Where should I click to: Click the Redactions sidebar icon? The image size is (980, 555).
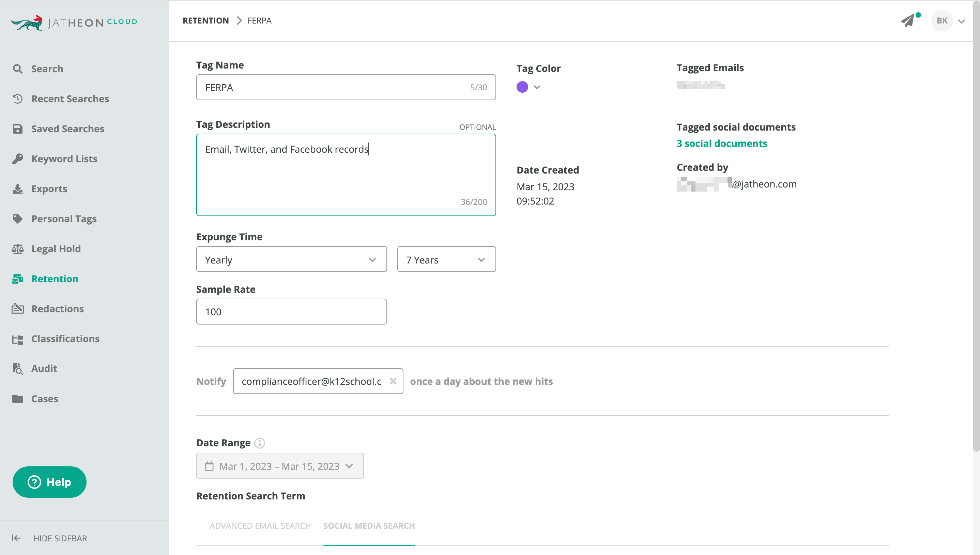click(x=17, y=309)
